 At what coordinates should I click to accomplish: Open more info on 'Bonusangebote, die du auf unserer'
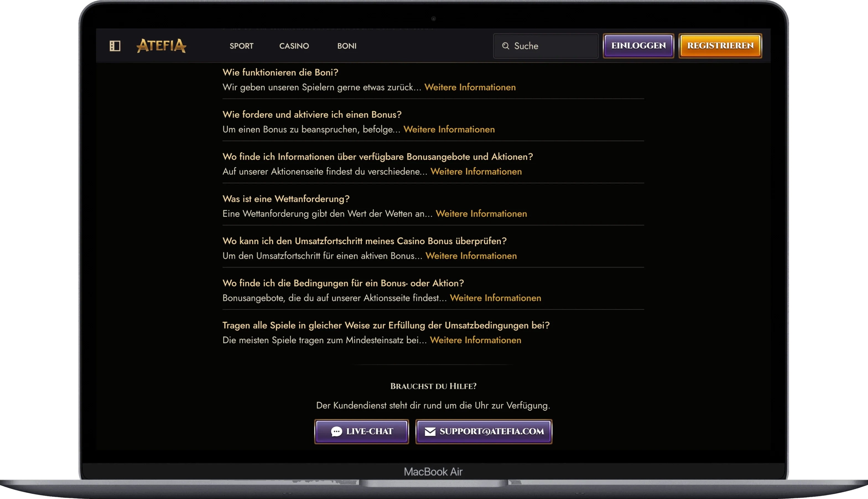tap(495, 298)
